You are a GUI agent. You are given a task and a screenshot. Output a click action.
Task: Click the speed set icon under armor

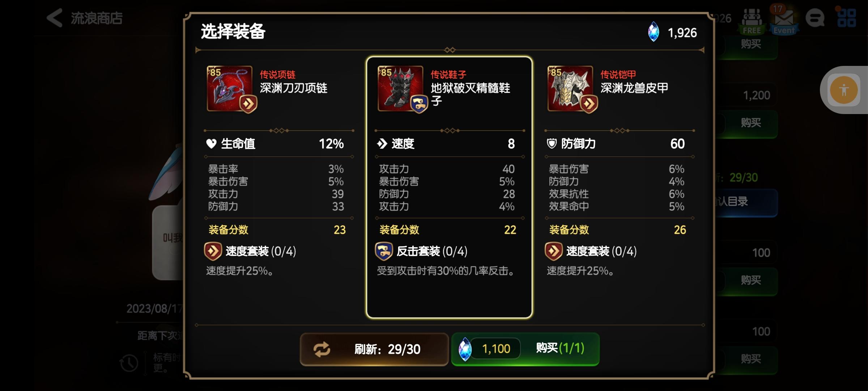(554, 251)
